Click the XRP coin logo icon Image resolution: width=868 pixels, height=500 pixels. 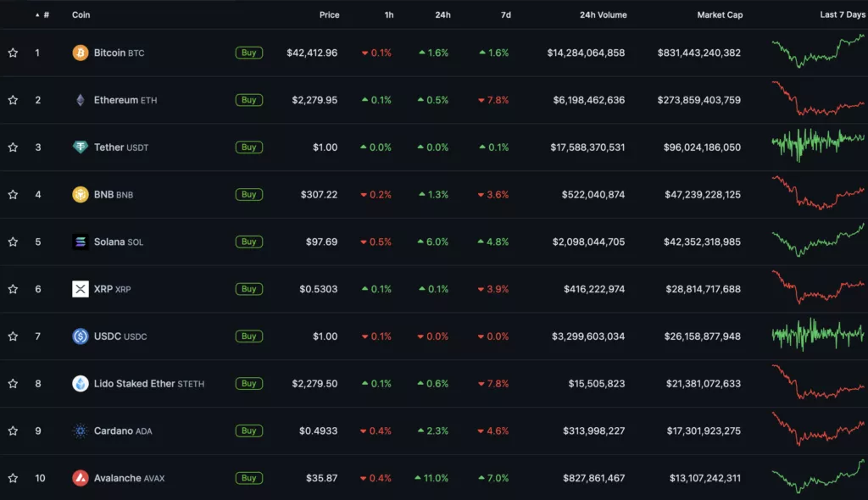[x=81, y=289]
